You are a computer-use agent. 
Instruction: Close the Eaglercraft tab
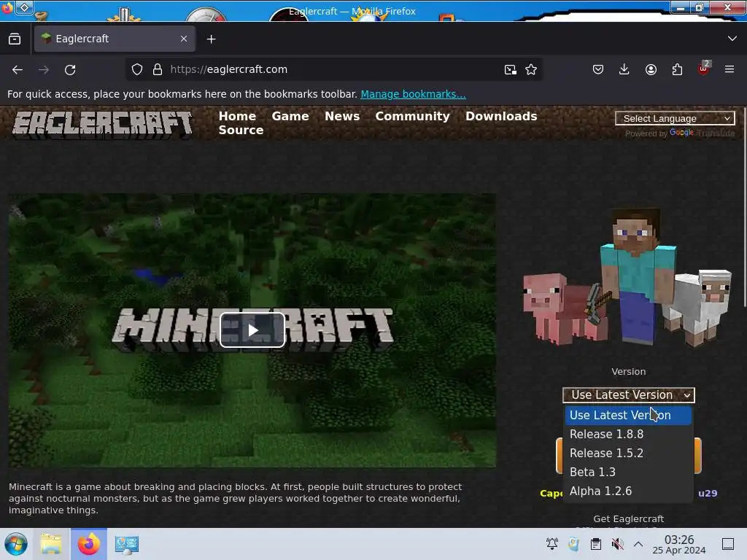pos(184,39)
